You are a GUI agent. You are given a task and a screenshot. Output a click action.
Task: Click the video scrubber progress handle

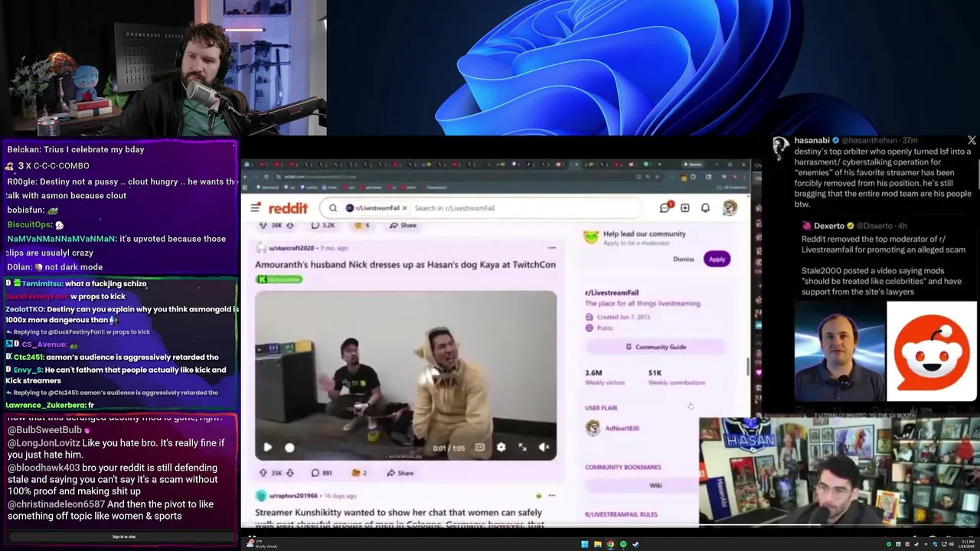click(x=289, y=448)
